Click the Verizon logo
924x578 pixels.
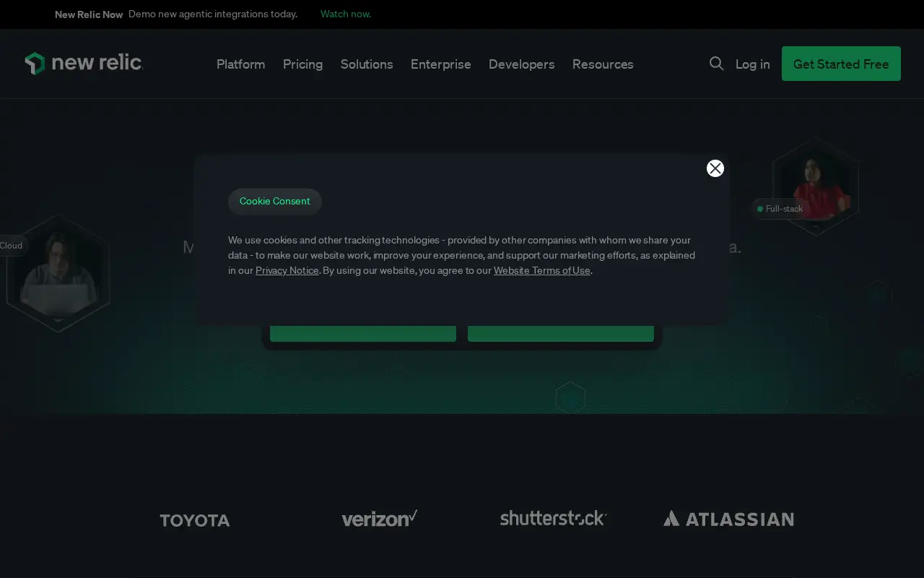pos(379,518)
